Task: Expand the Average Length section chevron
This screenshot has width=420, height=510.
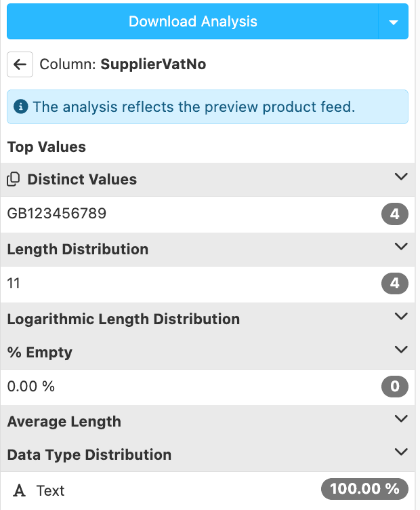Action: click(401, 419)
